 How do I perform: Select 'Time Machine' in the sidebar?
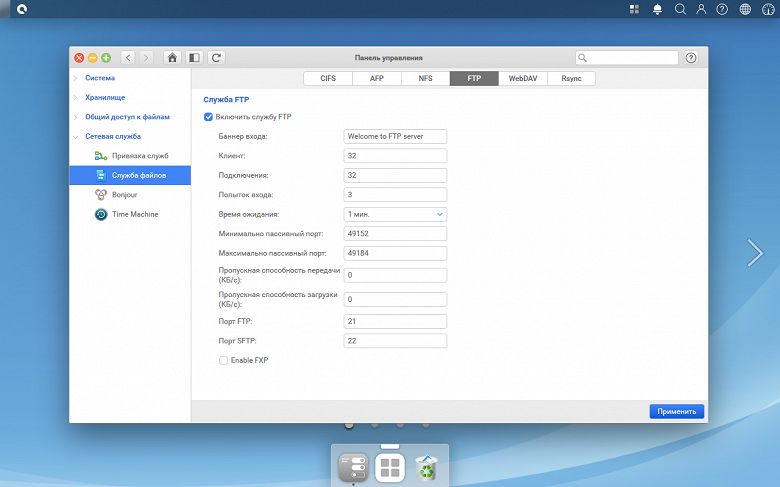pyautogui.click(x=134, y=214)
